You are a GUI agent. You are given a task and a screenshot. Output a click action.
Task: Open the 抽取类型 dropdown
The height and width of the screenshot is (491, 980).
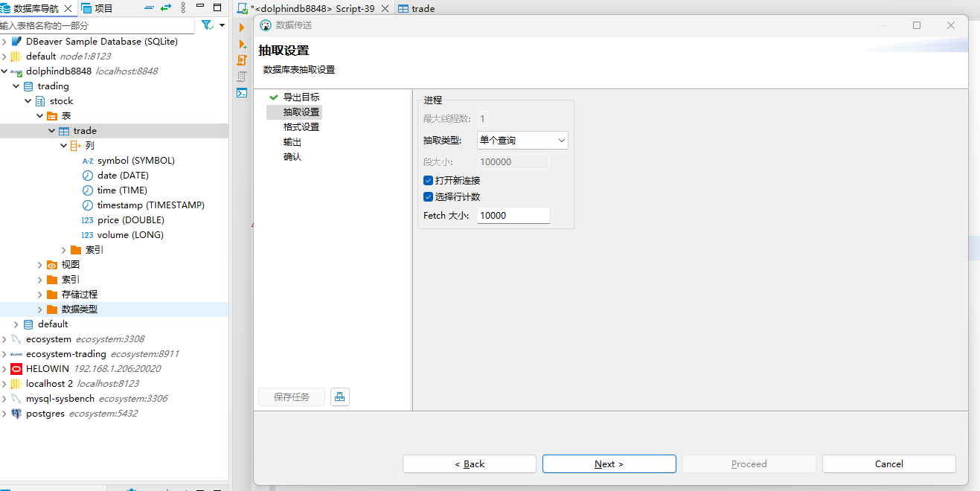pos(522,141)
